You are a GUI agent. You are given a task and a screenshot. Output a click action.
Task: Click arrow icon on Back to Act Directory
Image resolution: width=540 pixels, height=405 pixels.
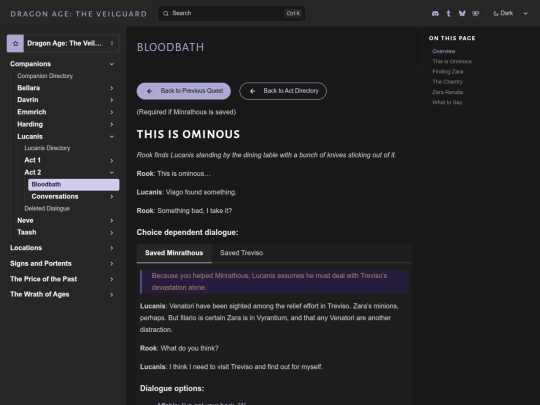pos(252,91)
